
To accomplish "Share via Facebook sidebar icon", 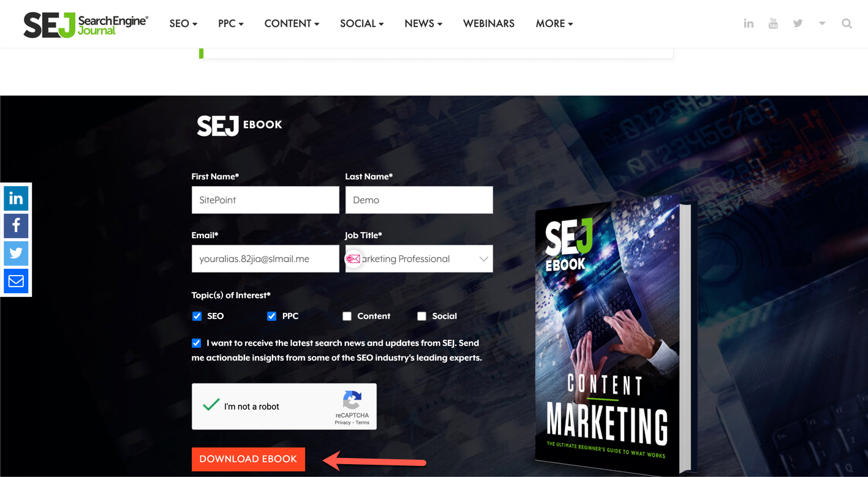I will click(16, 226).
